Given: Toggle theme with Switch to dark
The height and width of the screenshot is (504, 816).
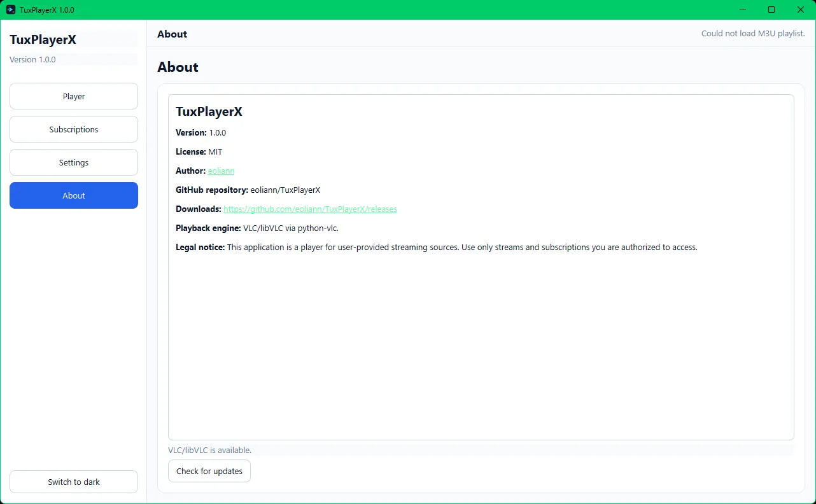Looking at the screenshot, I should 74,482.
